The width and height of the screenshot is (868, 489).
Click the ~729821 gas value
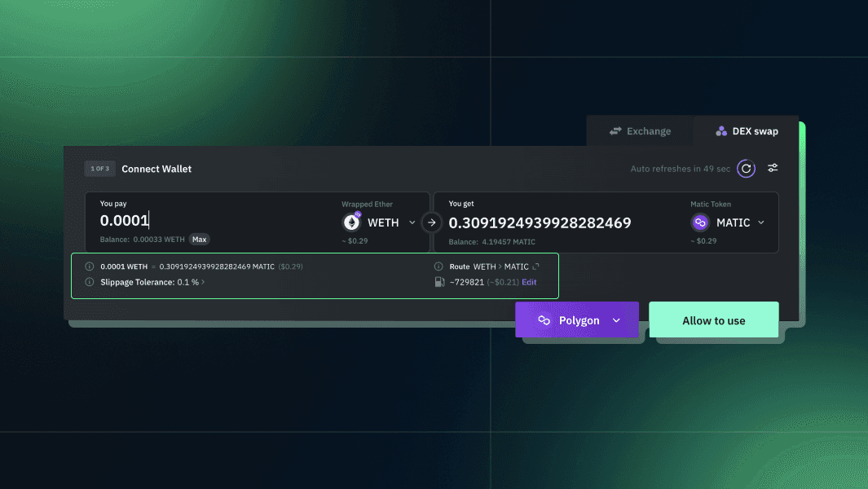pyautogui.click(x=467, y=282)
